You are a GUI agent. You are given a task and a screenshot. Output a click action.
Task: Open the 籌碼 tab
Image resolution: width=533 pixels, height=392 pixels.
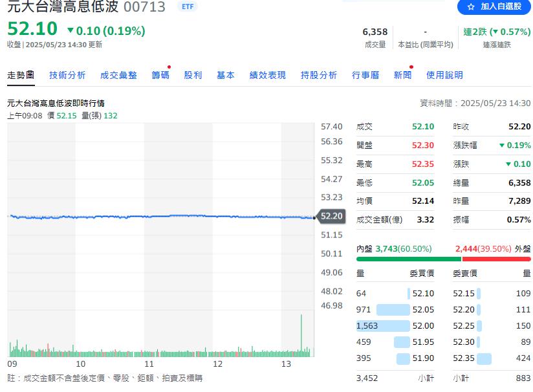point(160,75)
